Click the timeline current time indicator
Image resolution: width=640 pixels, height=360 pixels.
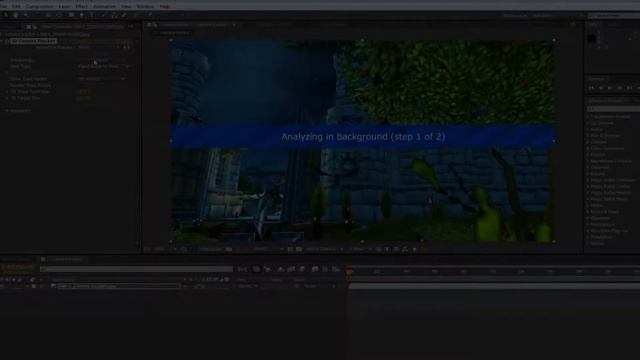349,272
